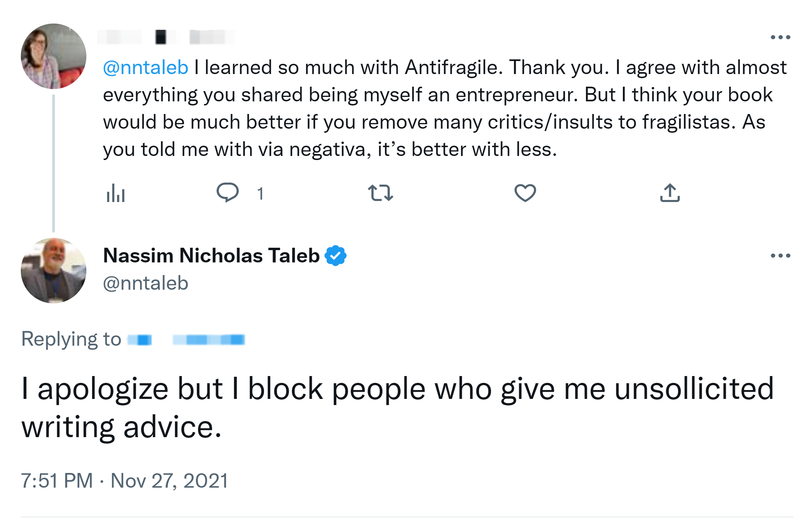Open more options on the top tweet
The image size is (810, 532).
pos(780,37)
